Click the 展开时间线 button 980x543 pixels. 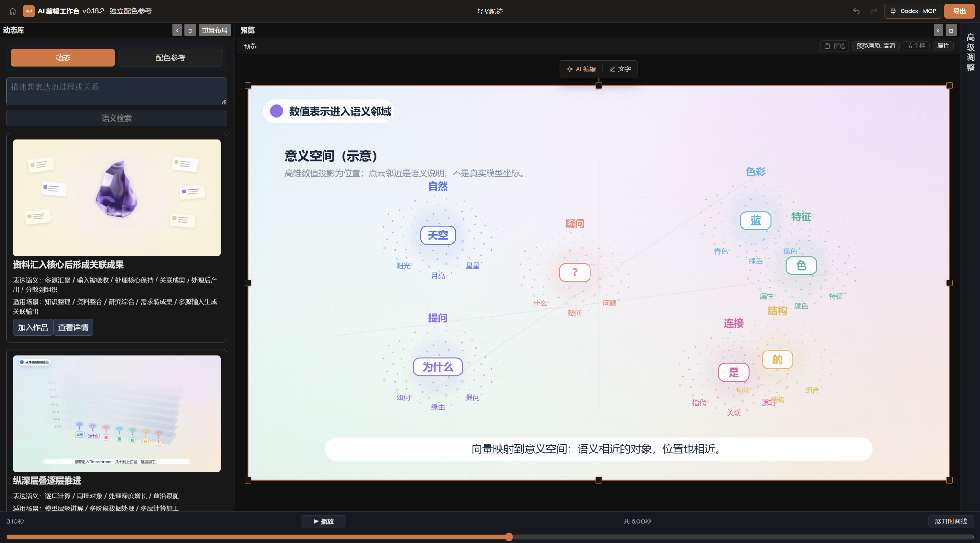click(951, 521)
